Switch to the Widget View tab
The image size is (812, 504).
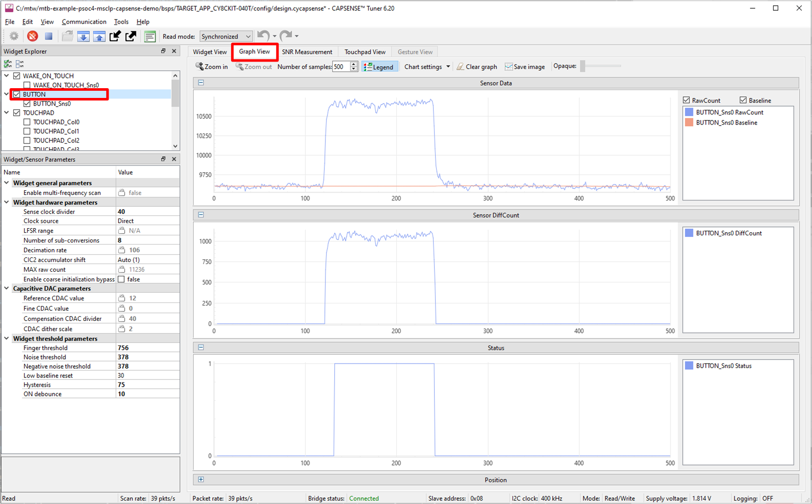point(210,52)
